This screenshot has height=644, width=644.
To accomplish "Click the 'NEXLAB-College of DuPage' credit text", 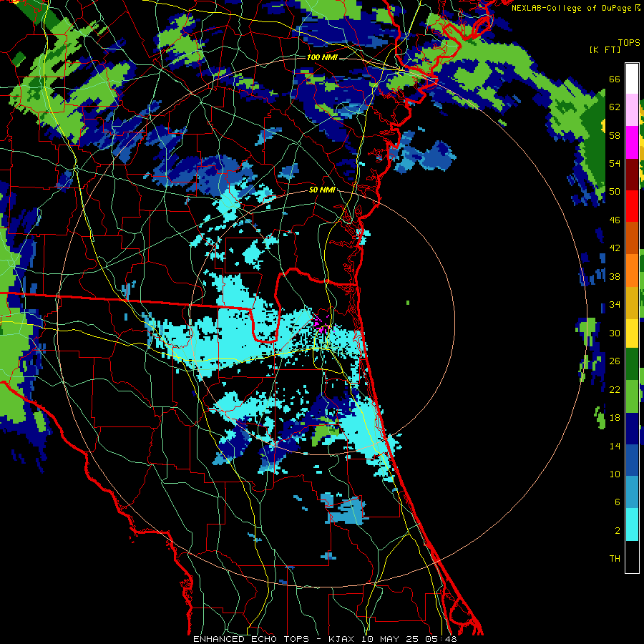I will click(x=571, y=8).
